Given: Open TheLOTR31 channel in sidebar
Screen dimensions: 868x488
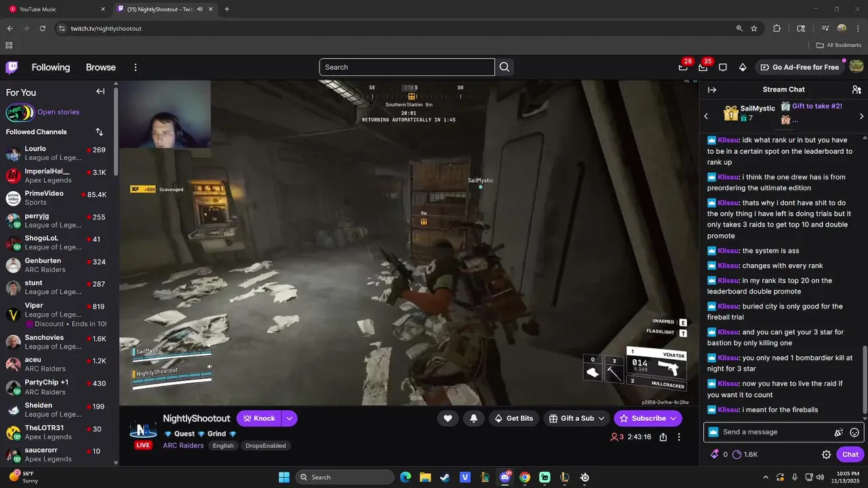Looking at the screenshot, I should coord(57,432).
